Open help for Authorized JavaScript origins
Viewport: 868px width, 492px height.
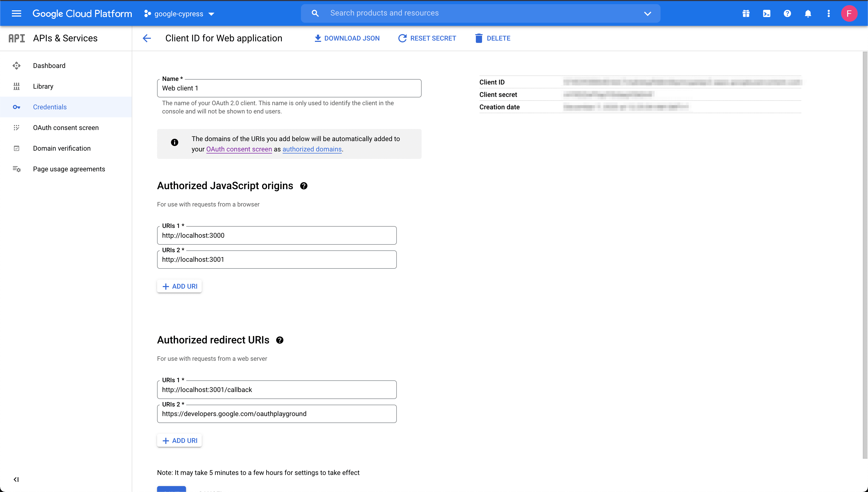pyautogui.click(x=304, y=186)
